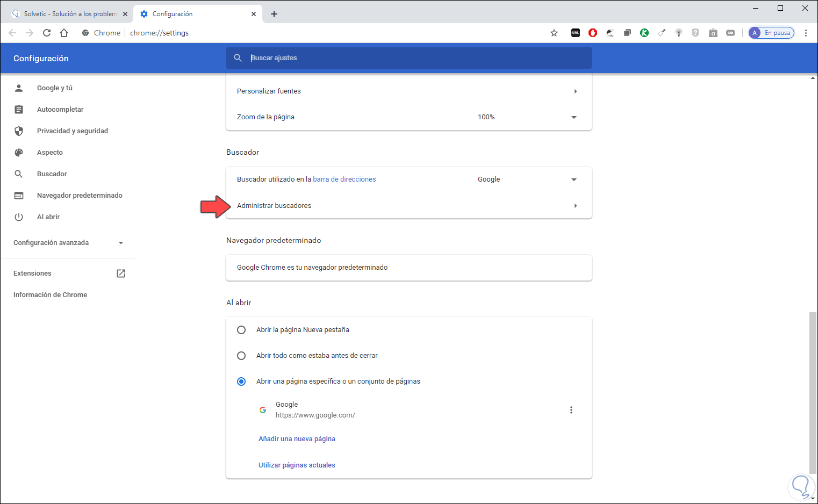The image size is (818, 504).
Task: Click 'Utilizar páginas actuales' link
Action: click(297, 465)
